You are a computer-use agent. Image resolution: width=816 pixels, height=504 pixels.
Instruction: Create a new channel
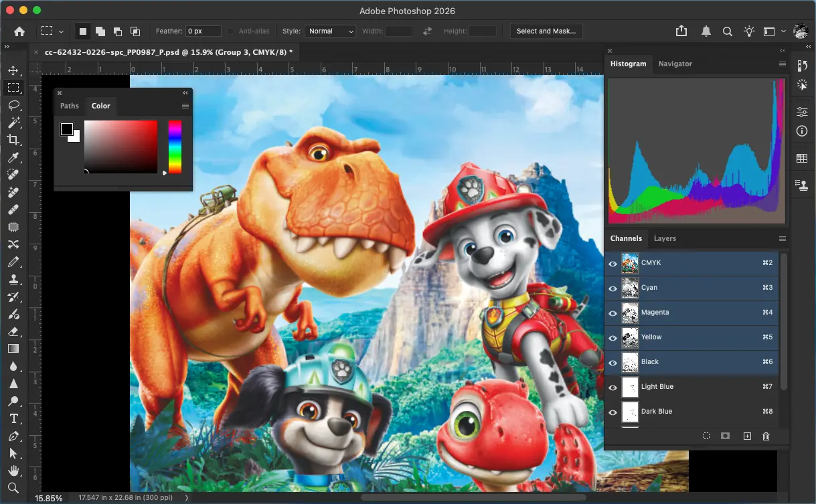click(x=747, y=436)
